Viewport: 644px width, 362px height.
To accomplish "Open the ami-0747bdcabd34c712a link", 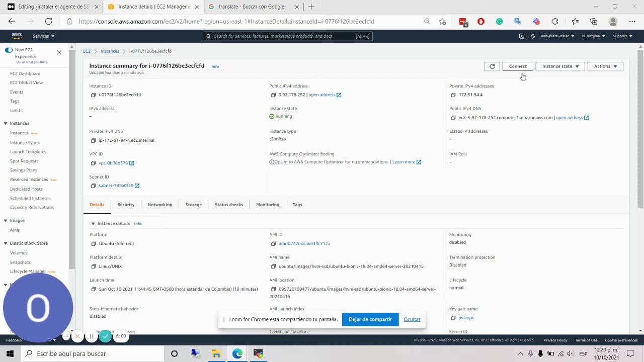I will 304,243.
